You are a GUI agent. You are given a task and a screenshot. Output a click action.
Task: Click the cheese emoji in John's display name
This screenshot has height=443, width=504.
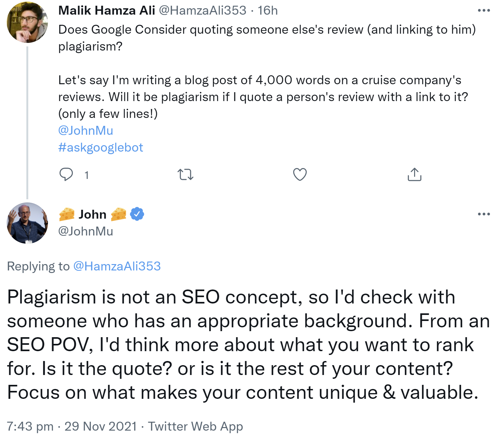tap(67, 214)
